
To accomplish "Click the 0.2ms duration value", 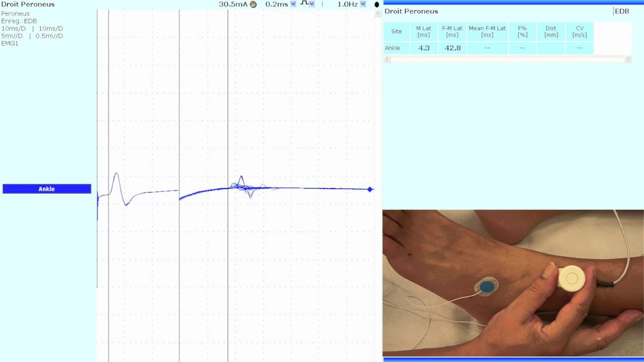I will click(x=277, y=4).
